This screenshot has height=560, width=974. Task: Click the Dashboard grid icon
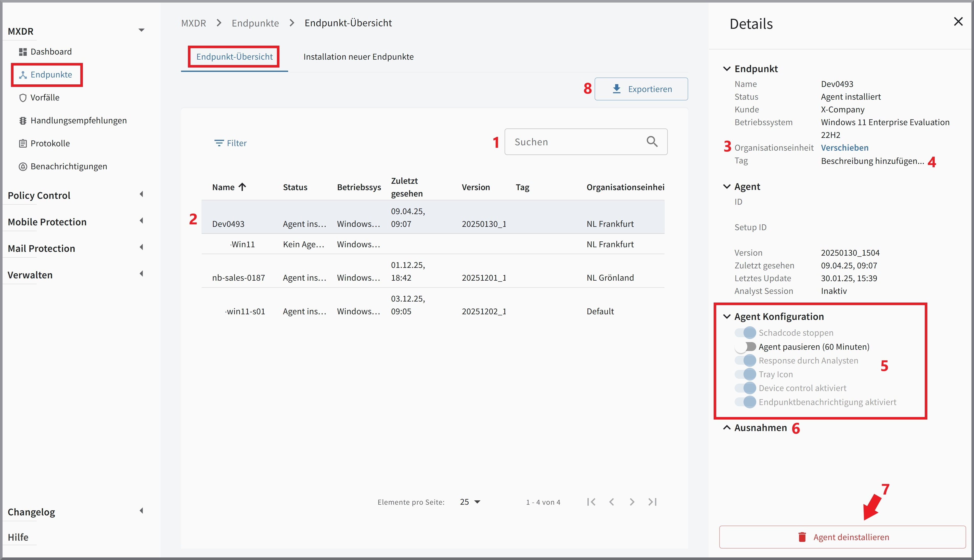(23, 52)
